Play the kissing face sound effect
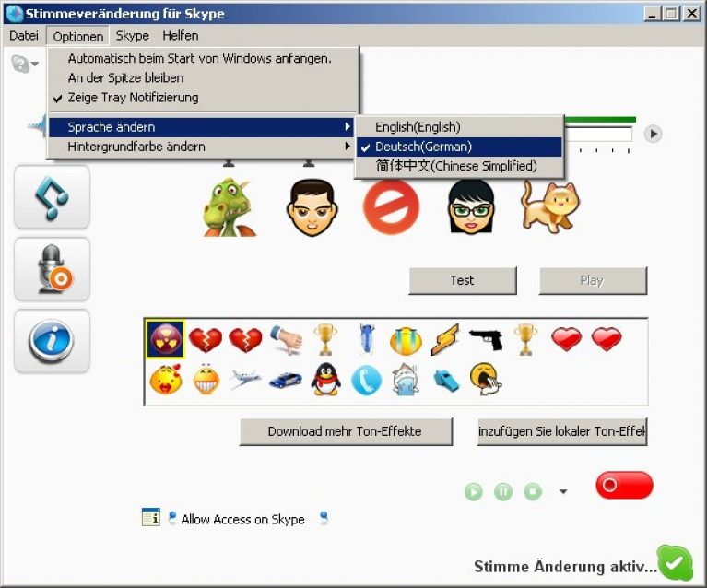The height and width of the screenshot is (588, 707). pos(166,380)
